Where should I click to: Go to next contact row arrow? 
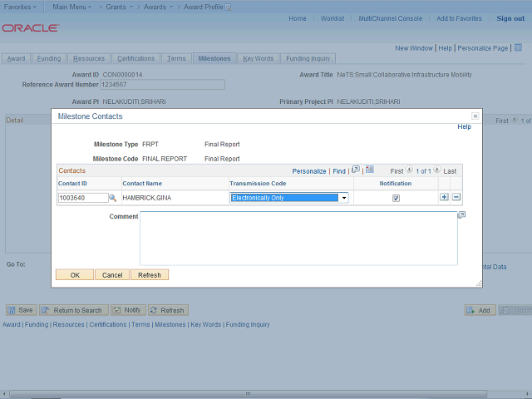click(438, 170)
